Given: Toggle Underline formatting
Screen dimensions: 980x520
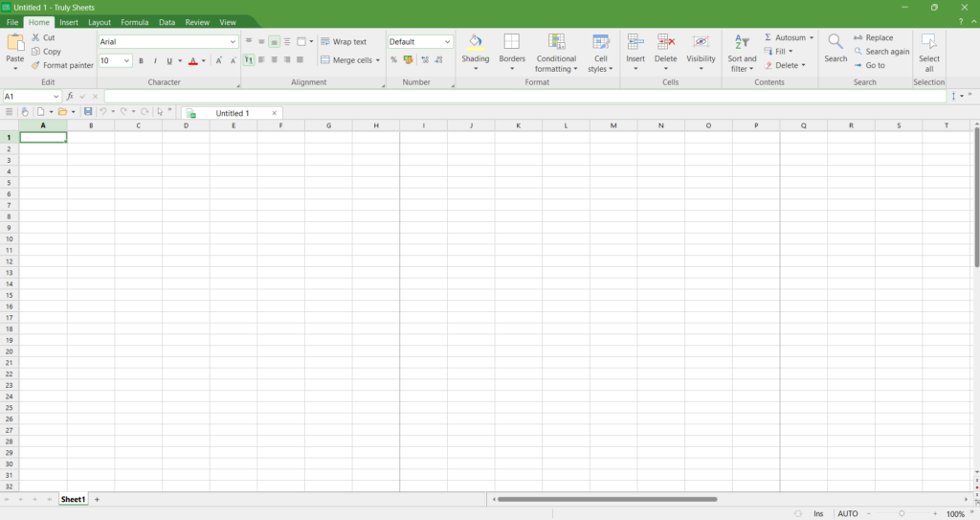Looking at the screenshot, I should [169, 60].
